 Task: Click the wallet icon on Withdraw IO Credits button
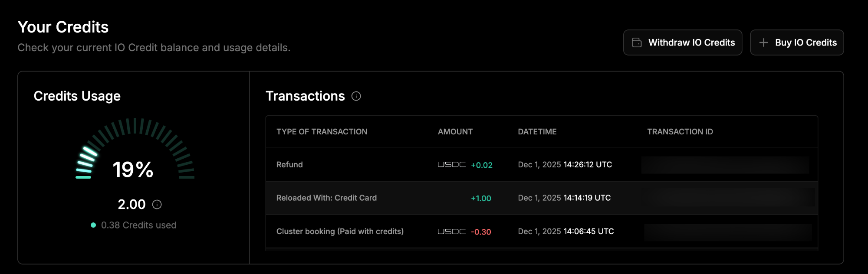[636, 42]
